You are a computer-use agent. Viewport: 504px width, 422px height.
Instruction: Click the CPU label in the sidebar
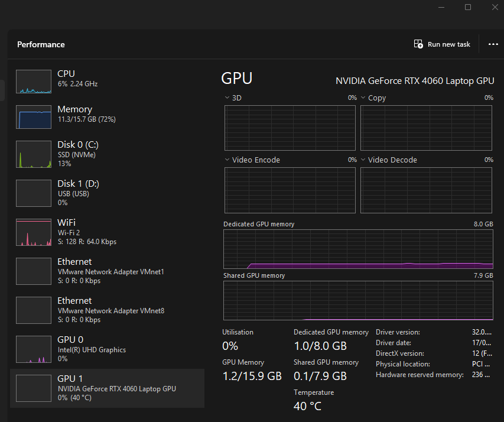pyautogui.click(x=66, y=74)
